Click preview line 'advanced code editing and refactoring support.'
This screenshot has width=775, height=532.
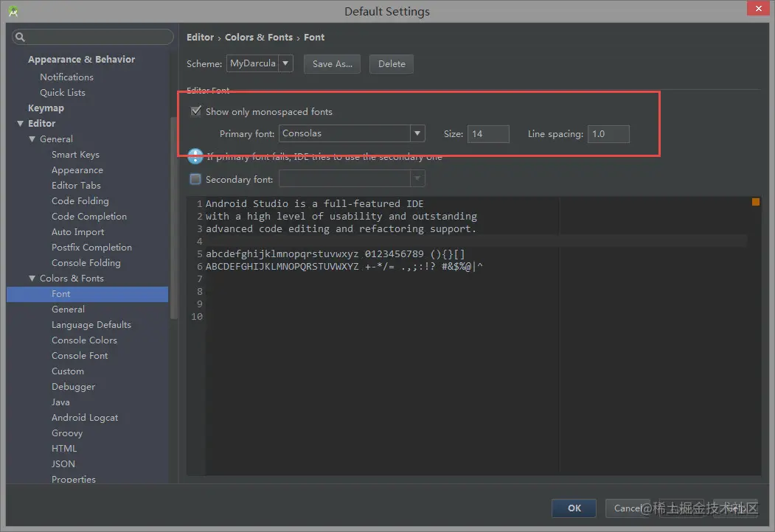tap(341, 228)
